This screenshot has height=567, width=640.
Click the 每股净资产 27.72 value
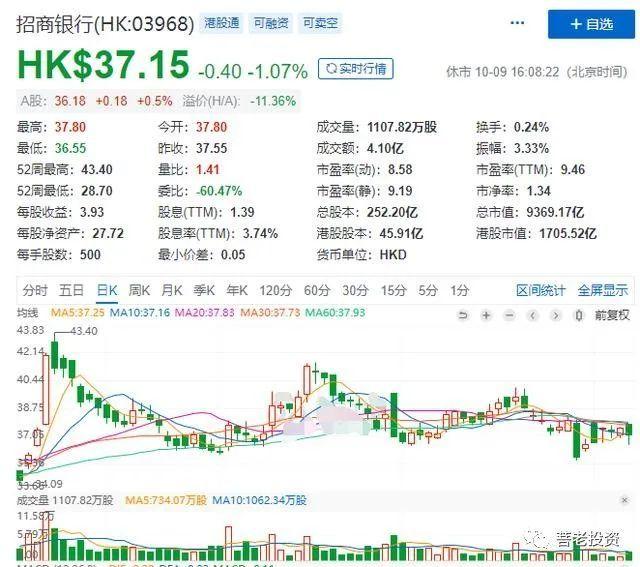pos(108,233)
